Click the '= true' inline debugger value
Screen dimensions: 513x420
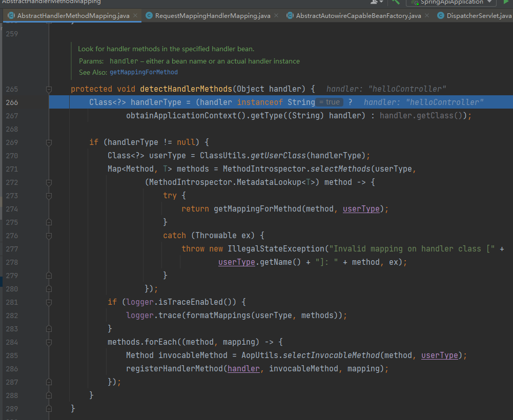tap(330, 102)
